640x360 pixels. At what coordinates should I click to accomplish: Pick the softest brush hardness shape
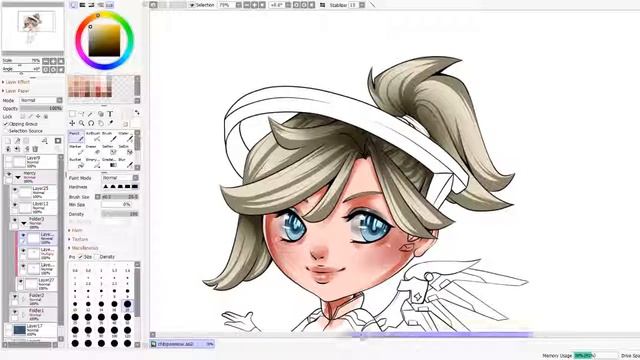click(105, 187)
